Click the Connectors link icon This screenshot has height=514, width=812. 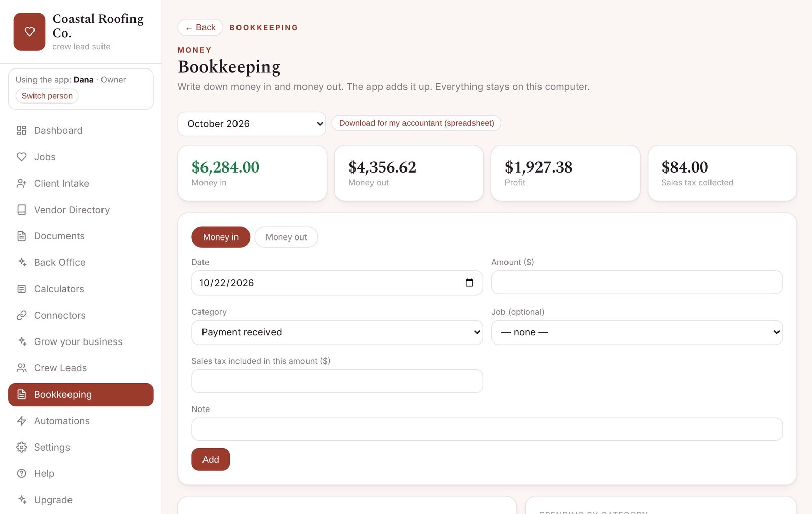(21, 315)
